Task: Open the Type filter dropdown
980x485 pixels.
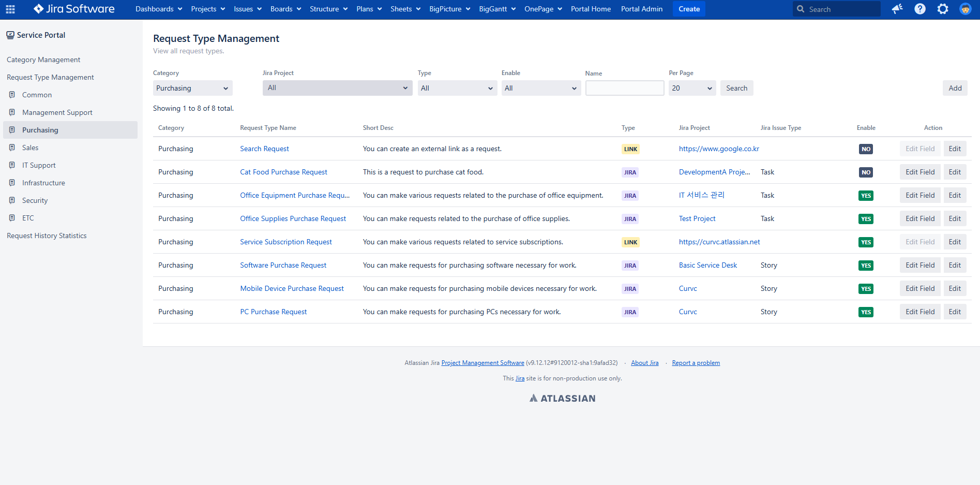Action: point(457,88)
